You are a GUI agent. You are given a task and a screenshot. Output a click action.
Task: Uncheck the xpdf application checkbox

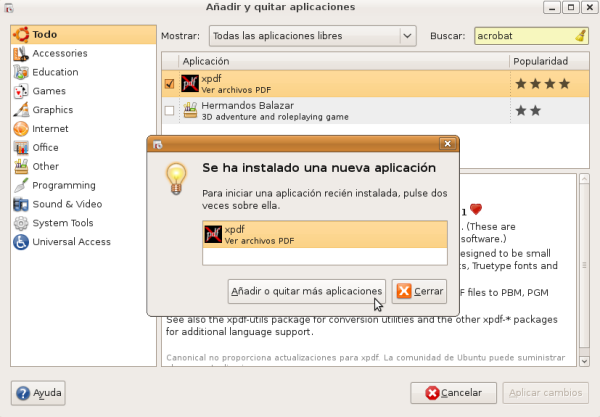click(x=169, y=84)
